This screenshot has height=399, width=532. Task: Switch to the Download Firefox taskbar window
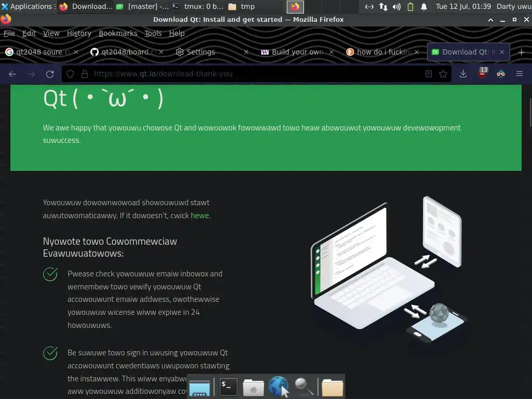(x=86, y=6)
